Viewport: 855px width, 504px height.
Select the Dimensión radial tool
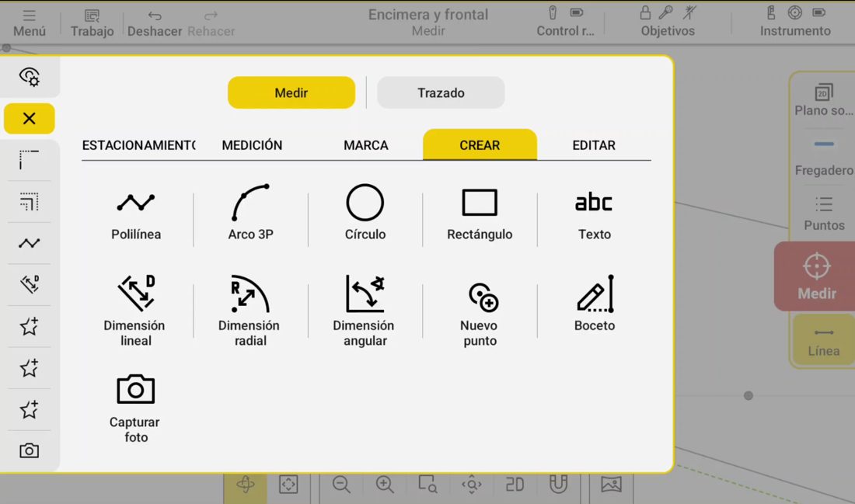coord(250,311)
